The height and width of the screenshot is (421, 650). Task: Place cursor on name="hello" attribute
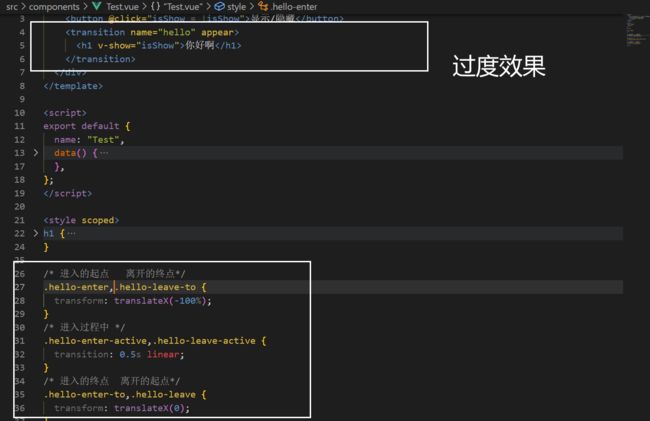(x=162, y=32)
